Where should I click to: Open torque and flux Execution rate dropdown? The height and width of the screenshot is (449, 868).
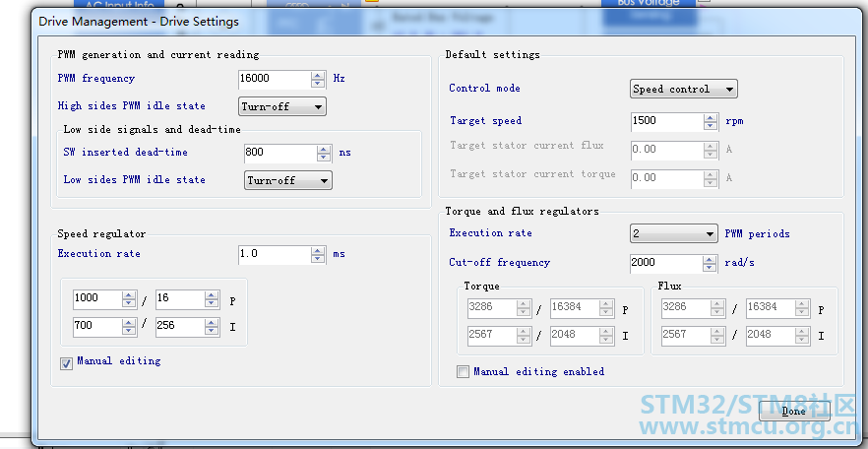click(674, 233)
